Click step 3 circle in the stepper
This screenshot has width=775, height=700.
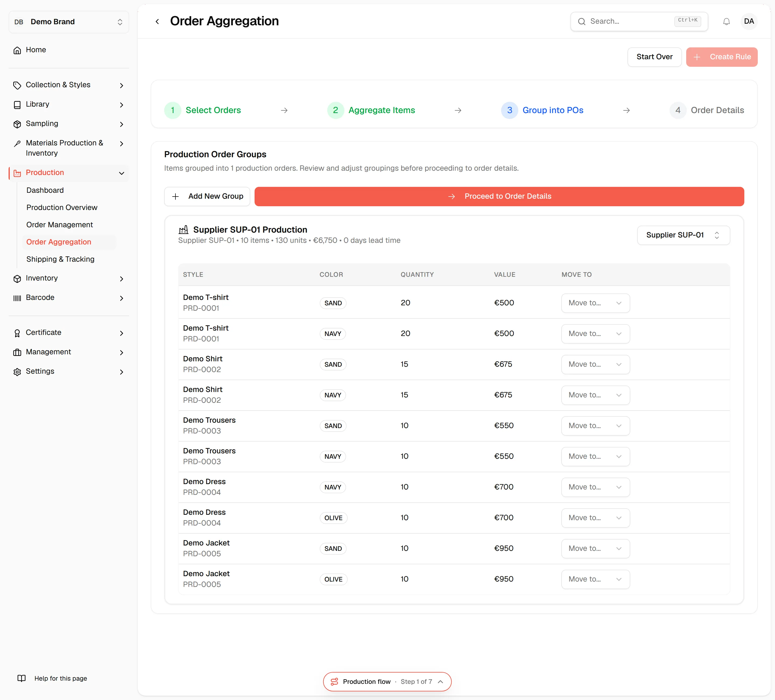[x=509, y=110]
